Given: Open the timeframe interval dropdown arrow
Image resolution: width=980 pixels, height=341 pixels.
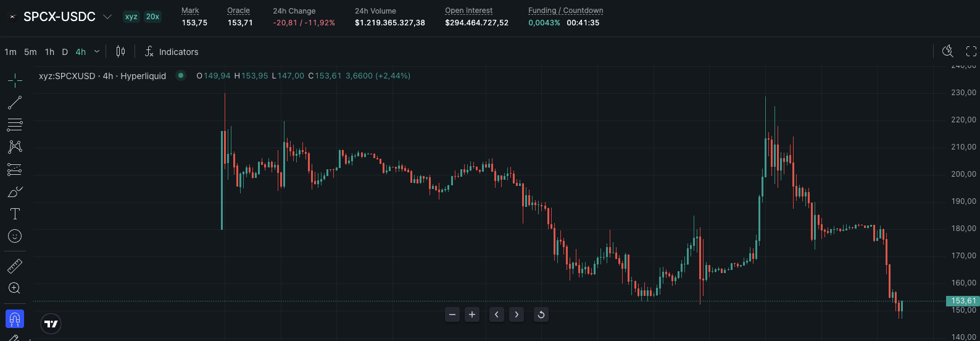Looking at the screenshot, I should 97,52.
